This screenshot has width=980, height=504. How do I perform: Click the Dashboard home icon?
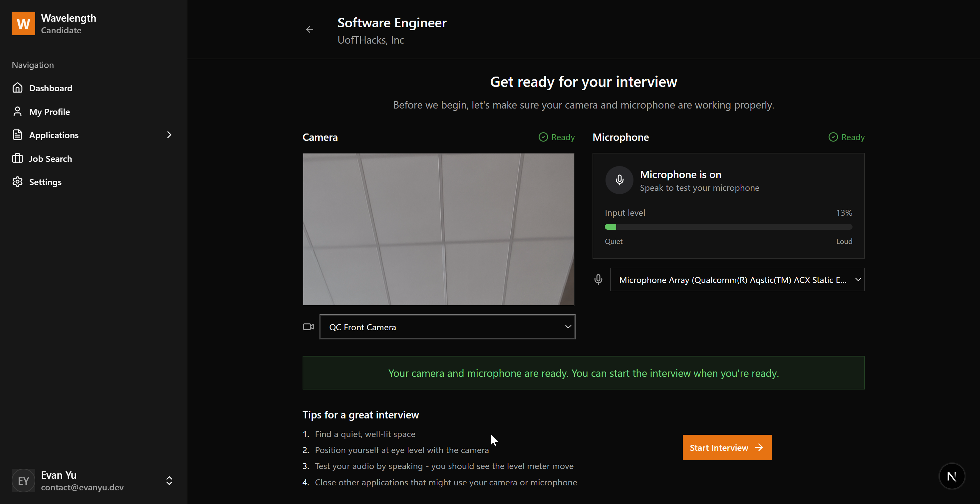tap(18, 88)
